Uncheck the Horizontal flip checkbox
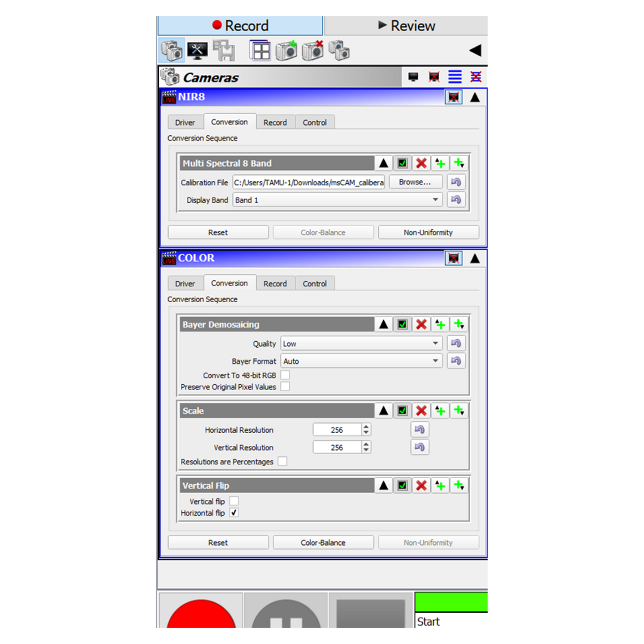 click(x=234, y=513)
